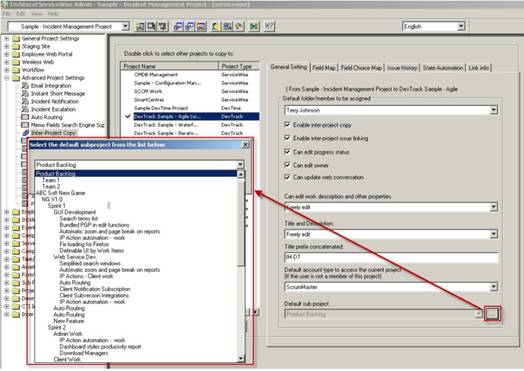Toggle the Enable inter-project copy checkbox
The height and width of the screenshot is (371, 524).
287,125
